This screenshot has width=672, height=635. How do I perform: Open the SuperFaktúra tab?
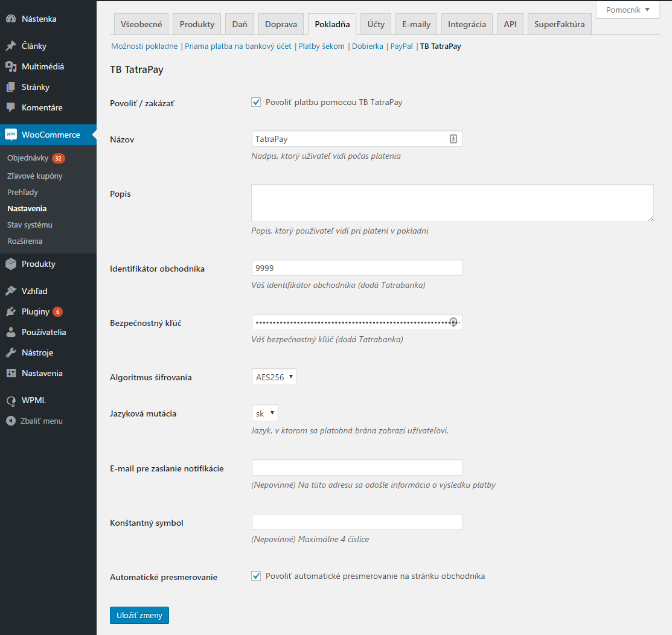tap(559, 24)
